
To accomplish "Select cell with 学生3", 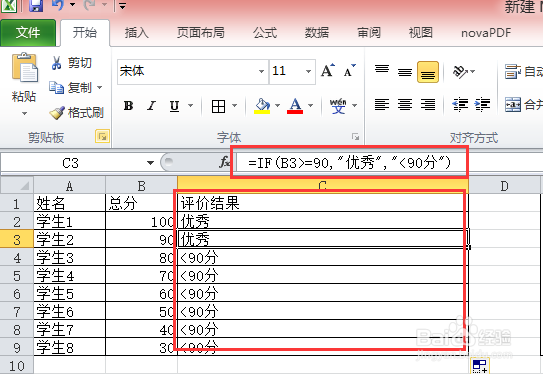I will point(69,257).
